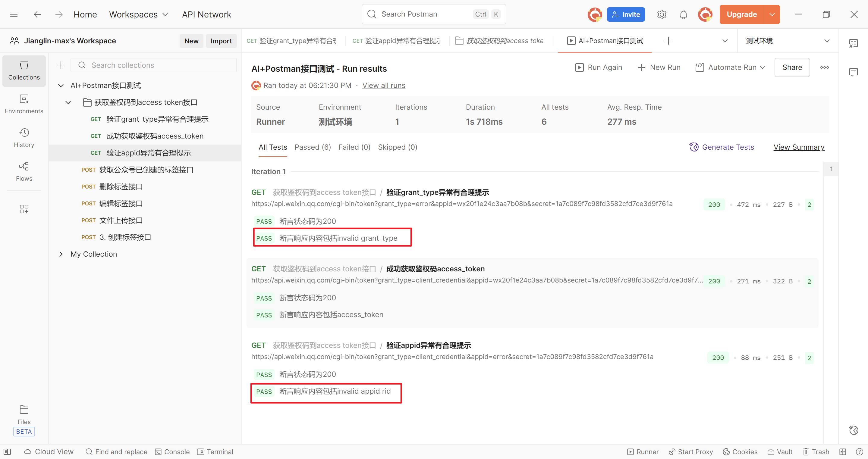Open the variables pane icon in right sidebar
This screenshot has width=868, height=459.
click(x=853, y=43)
